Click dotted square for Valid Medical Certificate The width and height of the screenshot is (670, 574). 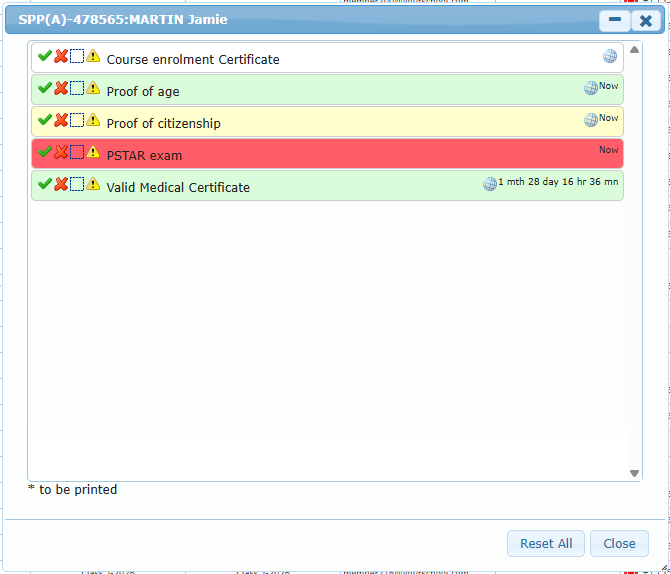click(77, 184)
